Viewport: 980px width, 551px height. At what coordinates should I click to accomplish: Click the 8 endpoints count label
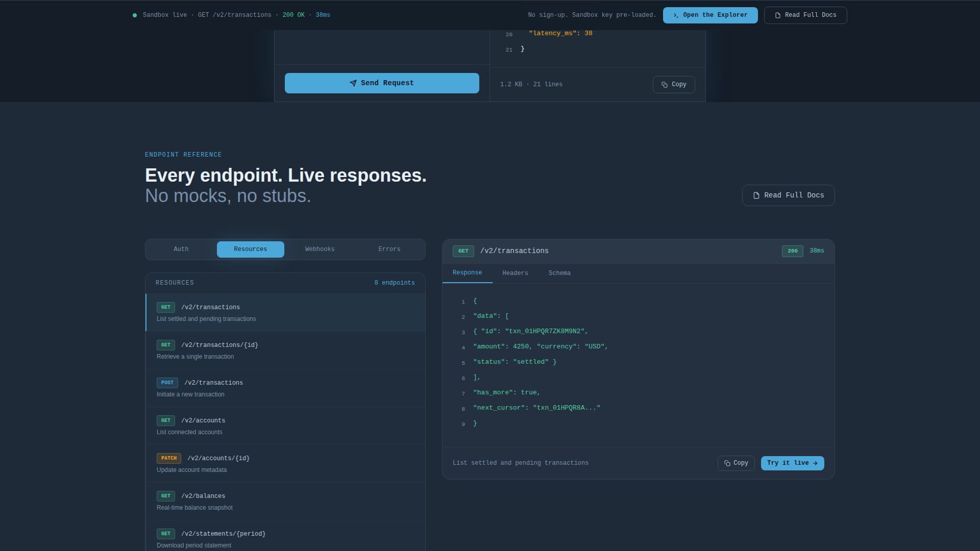pyautogui.click(x=395, y=283)
